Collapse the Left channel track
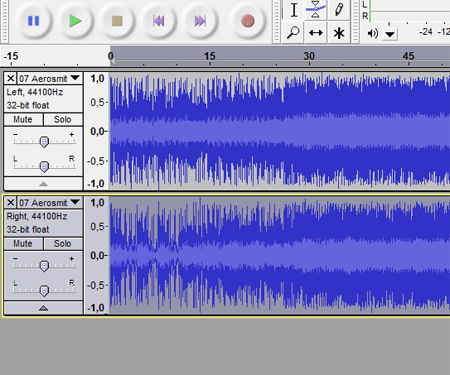 (43, 184)
